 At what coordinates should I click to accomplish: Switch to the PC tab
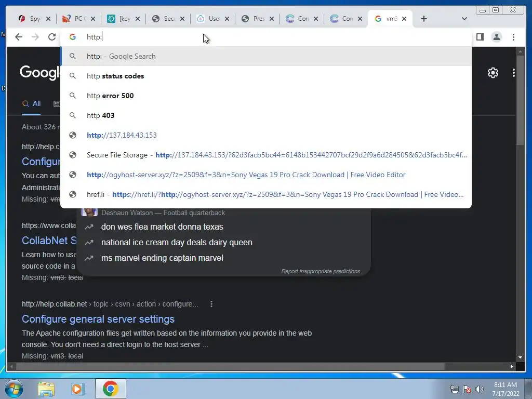[75, 19]
